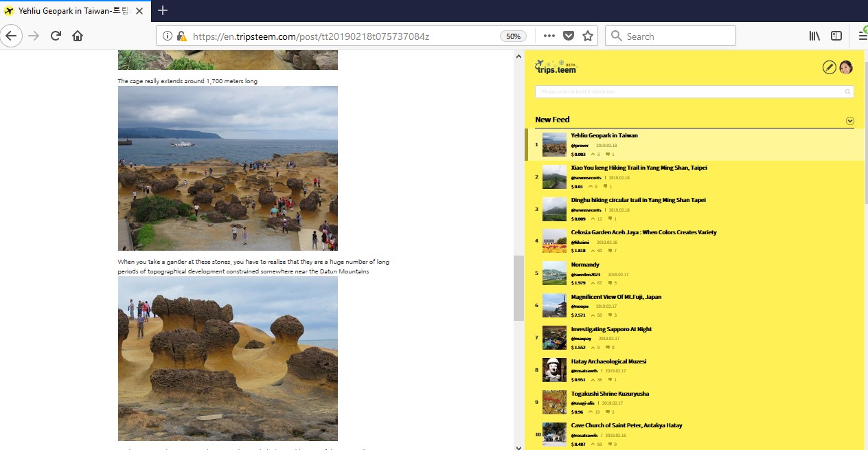Open the insecure connection padlock details
This screenshot has width=868, height=450.
click(x=181, y=36)
